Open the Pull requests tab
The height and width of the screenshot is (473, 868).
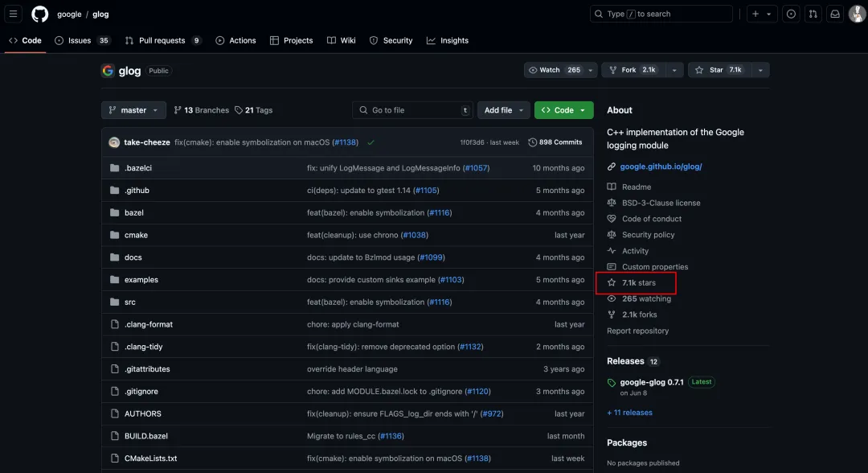pos(162,40)
